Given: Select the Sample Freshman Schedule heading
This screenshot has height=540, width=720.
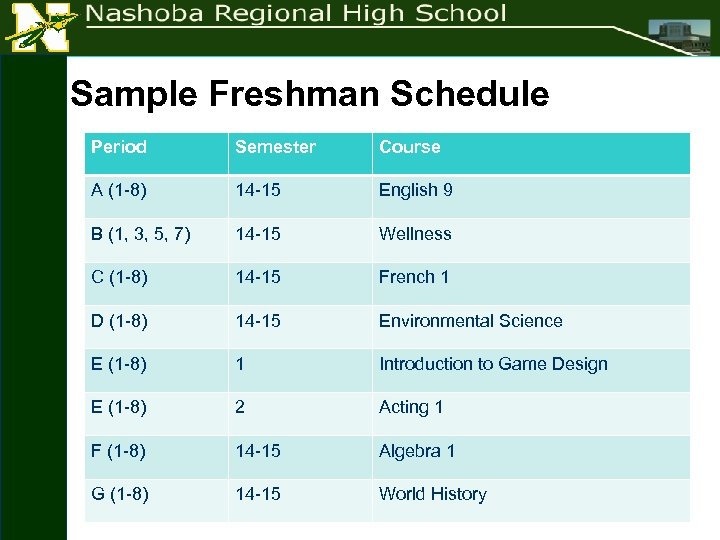Looking at the screenshot, I should 310,94.
